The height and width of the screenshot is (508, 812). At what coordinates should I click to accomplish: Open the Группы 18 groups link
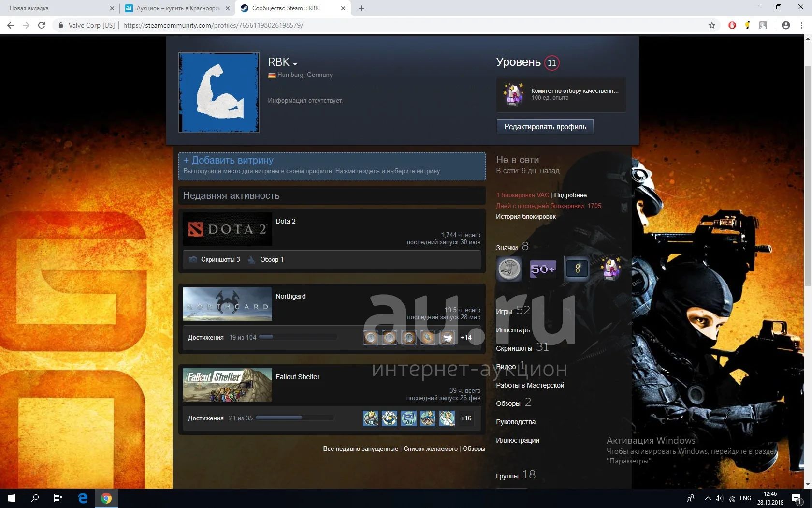click(x=516, y=475)
